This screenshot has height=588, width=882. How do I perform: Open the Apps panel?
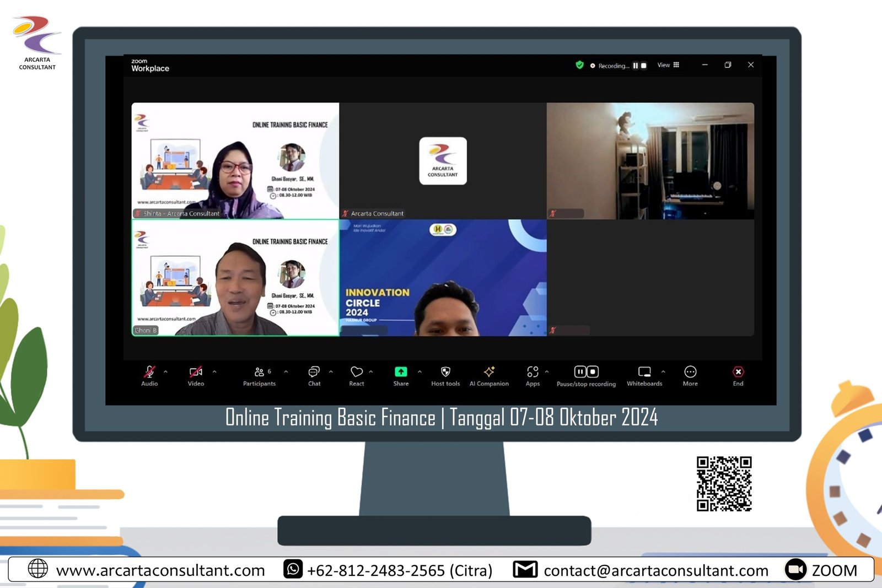point(533,372)
